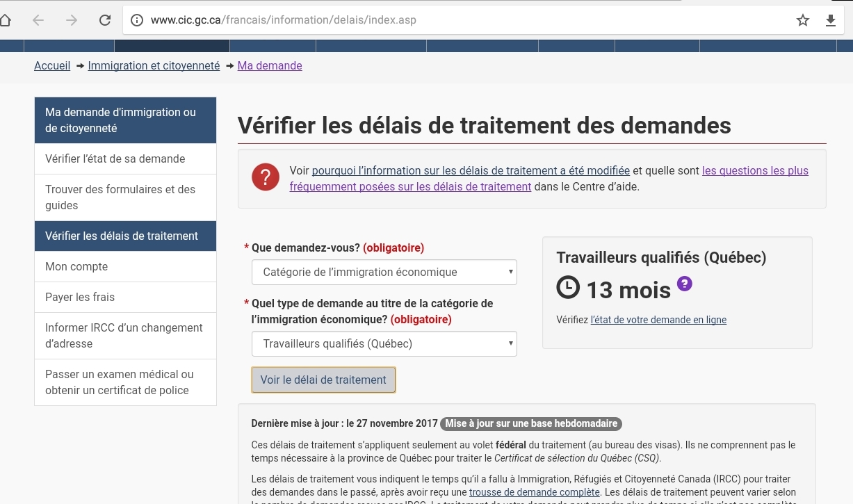Click the 'Accueil' breadcrumb link
This screenshot has height=504, width=853.
point(52,65)
